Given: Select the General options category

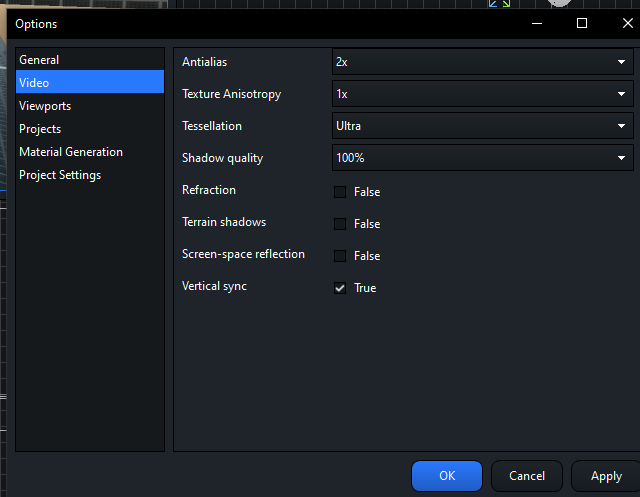Looking at the screenshot, I should [39, 60].
